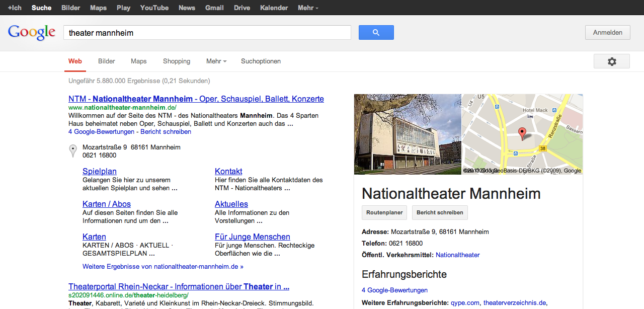Expand the Mehr dropdown in top bar
Screen dimensions: 644x309
click(308, 8)
